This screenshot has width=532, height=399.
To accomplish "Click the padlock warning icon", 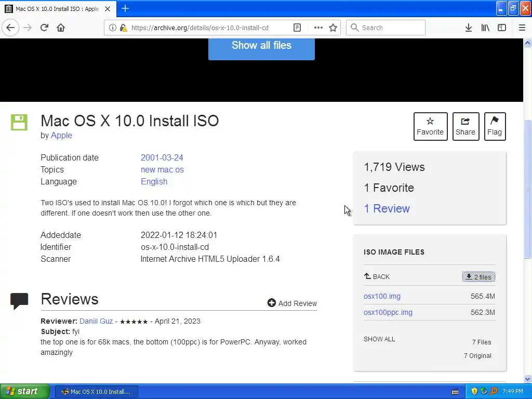I will tap(123, 28).
